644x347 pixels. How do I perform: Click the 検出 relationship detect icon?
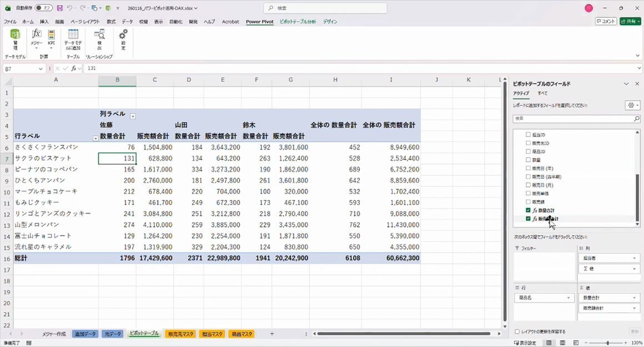[x=99, y=39]
